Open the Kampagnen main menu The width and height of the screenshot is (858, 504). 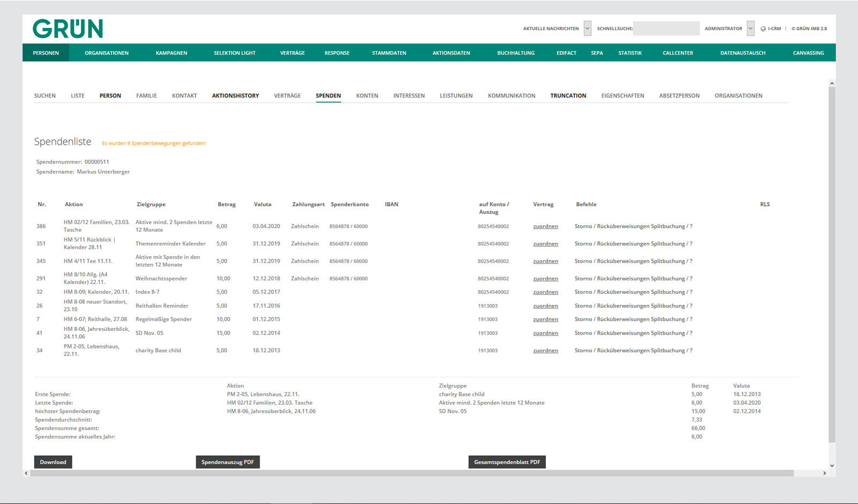[x=172, y=53]
